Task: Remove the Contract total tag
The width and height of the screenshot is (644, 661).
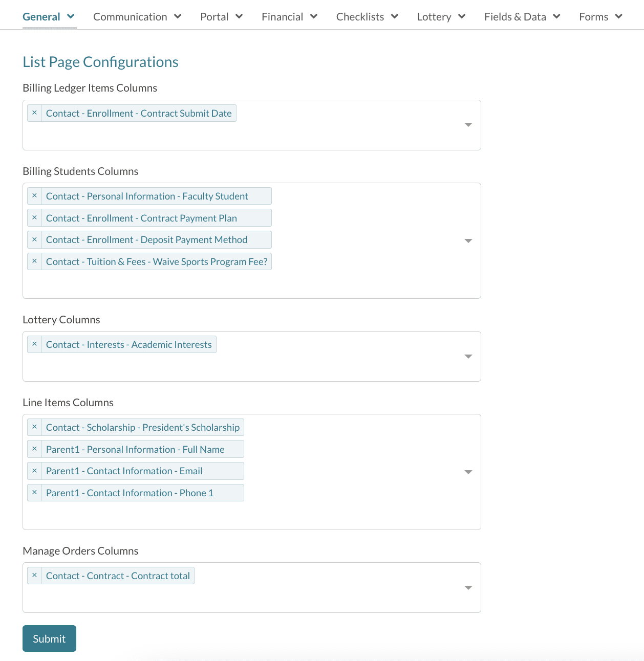Action: click(x=34, y=576)
